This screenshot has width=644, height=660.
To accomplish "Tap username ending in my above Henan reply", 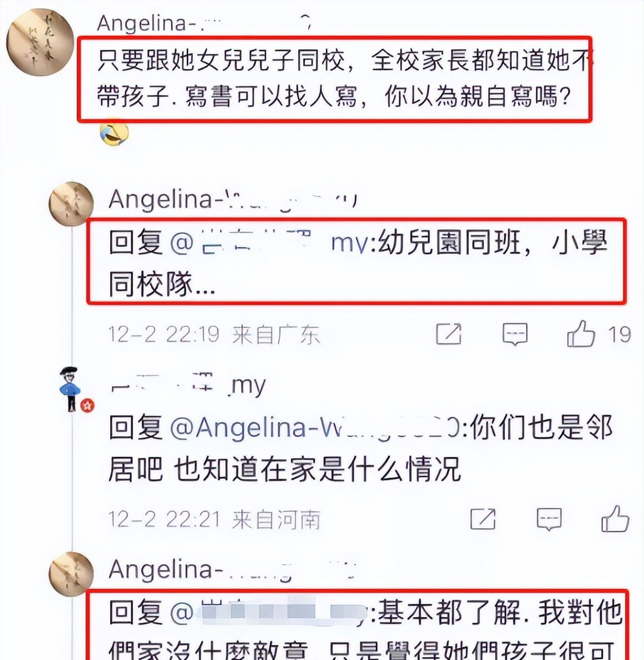I will tap(188, 385).
